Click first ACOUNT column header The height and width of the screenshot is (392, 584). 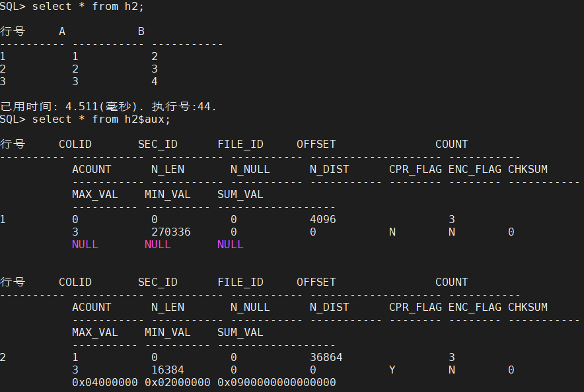(x=92, y=169)
